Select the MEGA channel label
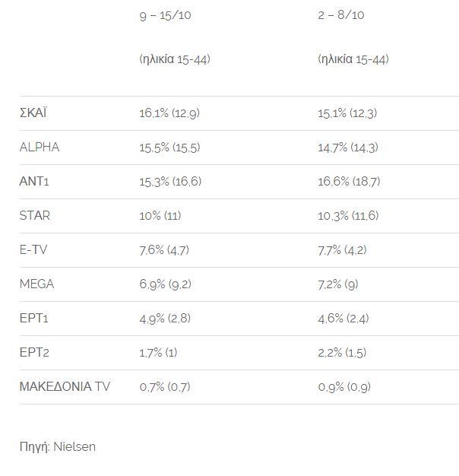 pos(36,284)
